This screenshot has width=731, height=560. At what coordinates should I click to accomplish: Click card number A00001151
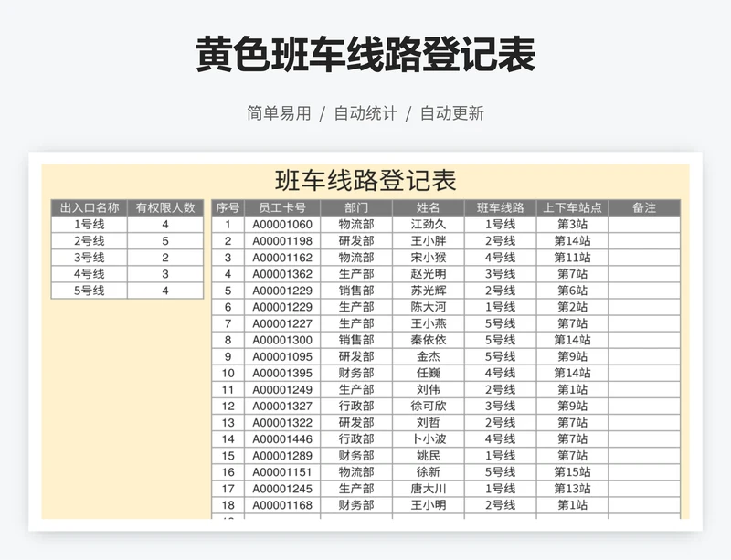pyautogui.click(x=282, y=472)
